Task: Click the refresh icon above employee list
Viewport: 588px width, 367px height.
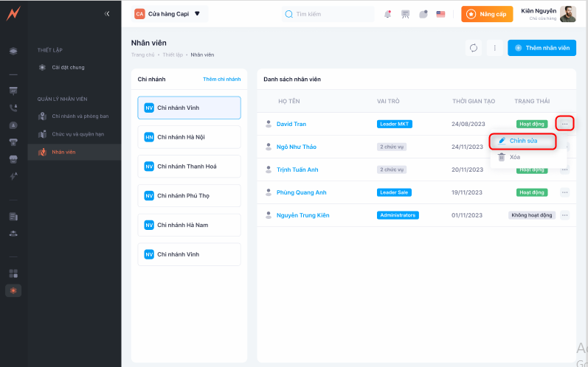Action: (x=474, y=48)
